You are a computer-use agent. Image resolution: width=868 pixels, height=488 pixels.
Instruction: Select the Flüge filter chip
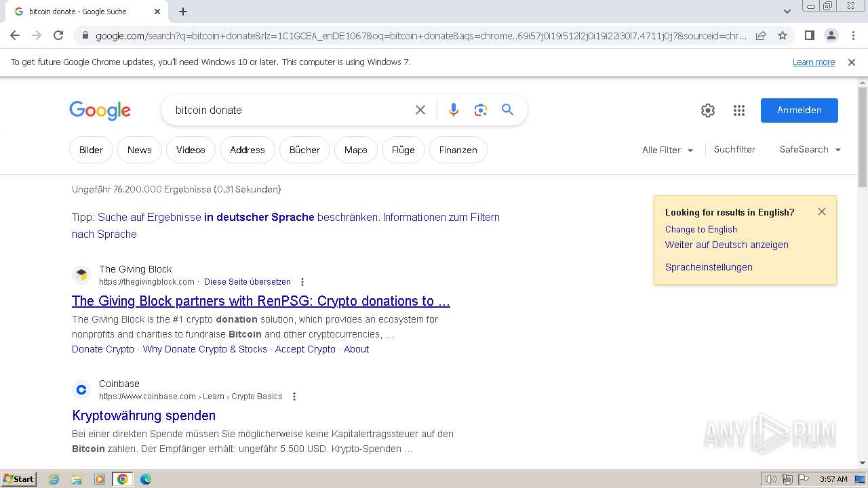click(403, 150)
